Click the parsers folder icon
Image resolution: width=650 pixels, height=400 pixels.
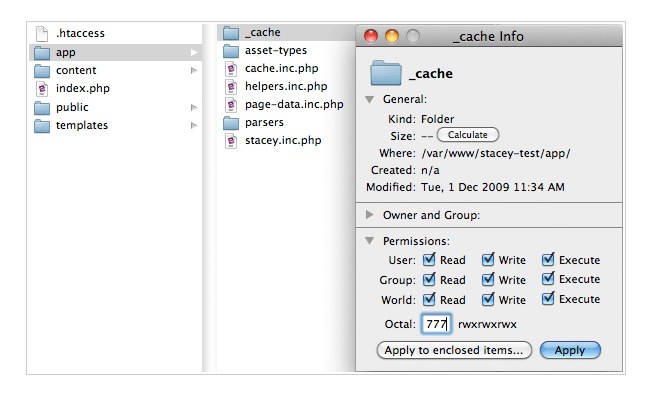coord(231,122)
